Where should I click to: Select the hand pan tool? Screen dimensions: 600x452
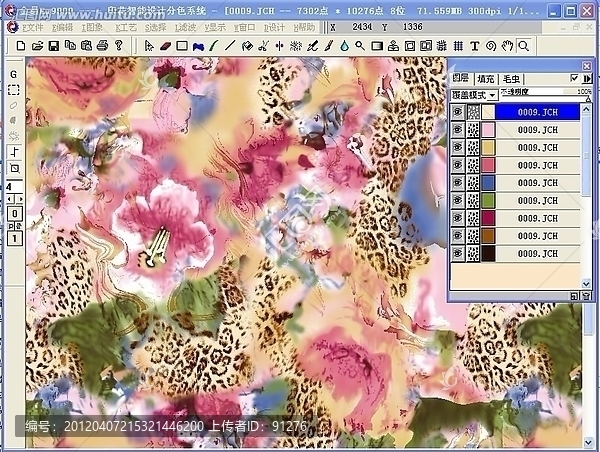coord(507,46)
